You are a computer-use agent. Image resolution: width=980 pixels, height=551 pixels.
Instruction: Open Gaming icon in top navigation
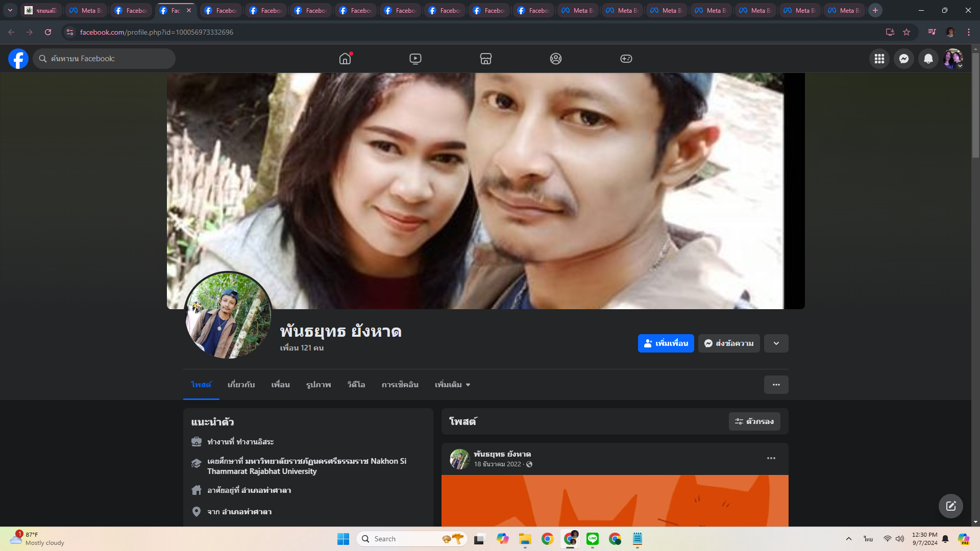coord(626,59)
